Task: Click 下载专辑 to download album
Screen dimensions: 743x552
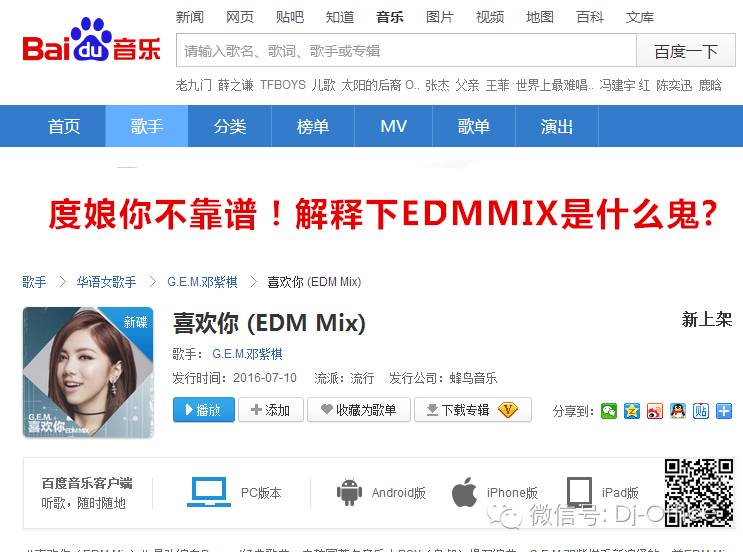Action: click(x=473, y=410)
